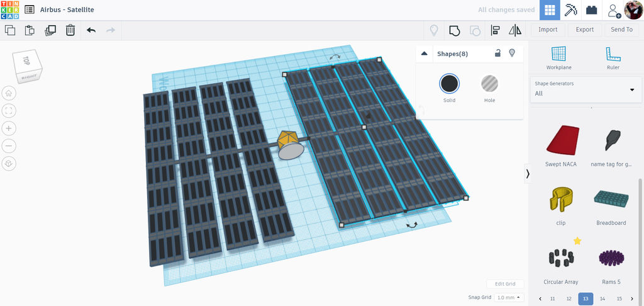
Task: Click the Export button
Action: 584,30
